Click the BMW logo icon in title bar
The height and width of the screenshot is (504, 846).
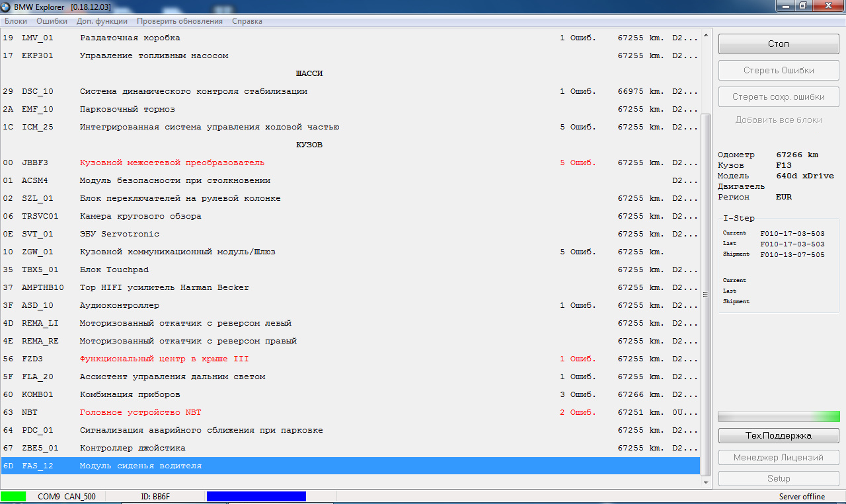point(7,7)
